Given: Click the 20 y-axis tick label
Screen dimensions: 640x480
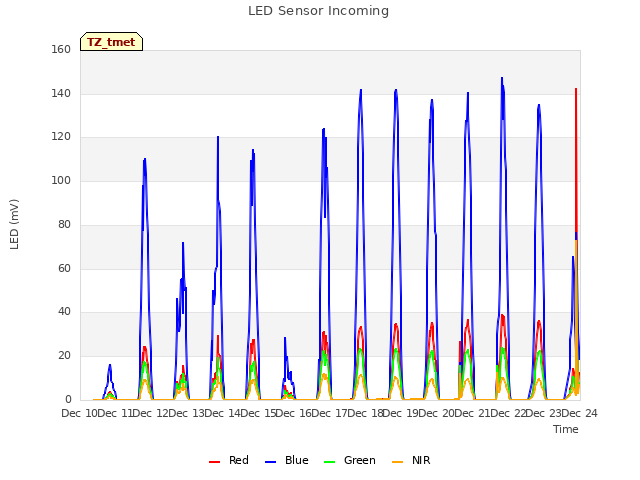Looking at the screenshot, I should coord(64,356).
